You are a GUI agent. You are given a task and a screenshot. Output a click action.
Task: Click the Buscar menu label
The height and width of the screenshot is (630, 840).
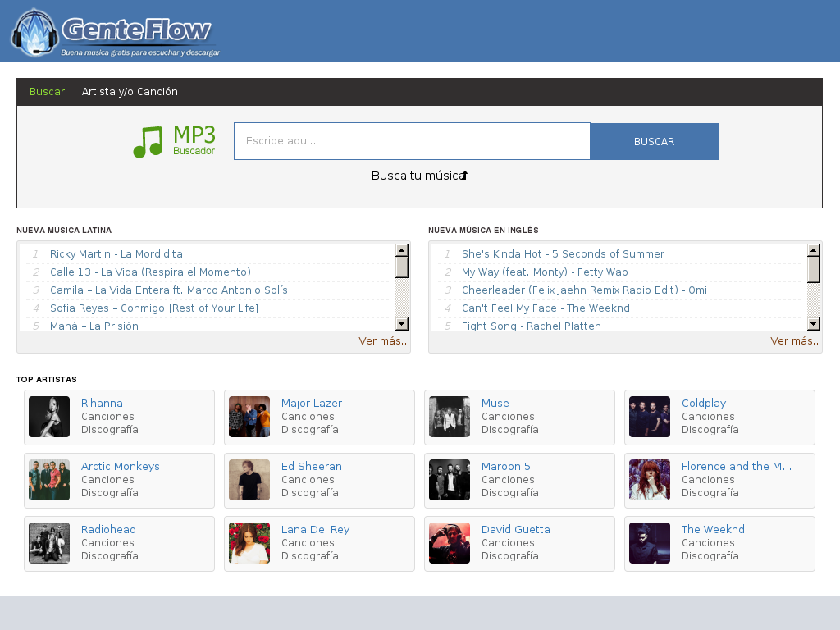click(x=48, y=91)
